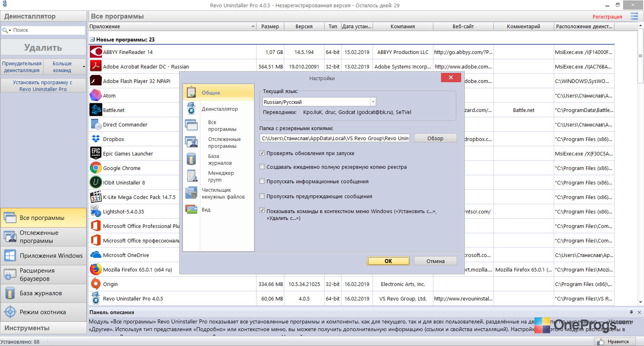Click the browser extensions sidebar icon
Viewport: 644px width, 346px height.
[10, 275]
